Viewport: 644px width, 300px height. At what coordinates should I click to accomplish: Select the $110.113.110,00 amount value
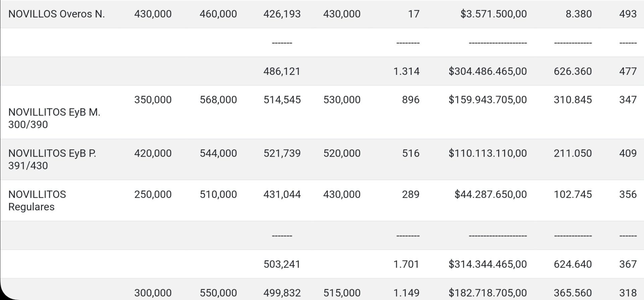pos(487,153)
